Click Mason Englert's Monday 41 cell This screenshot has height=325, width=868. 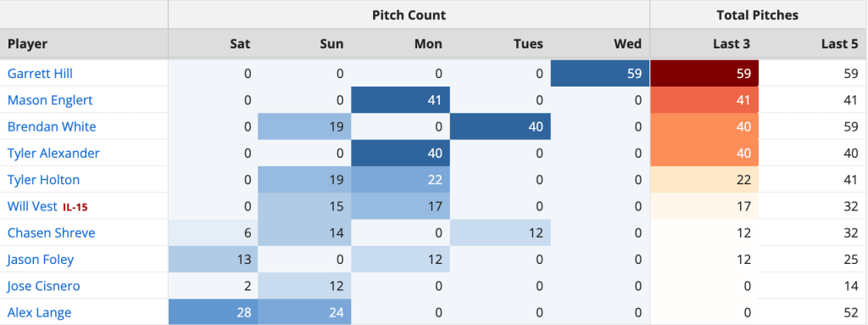(x=400, y=100)
